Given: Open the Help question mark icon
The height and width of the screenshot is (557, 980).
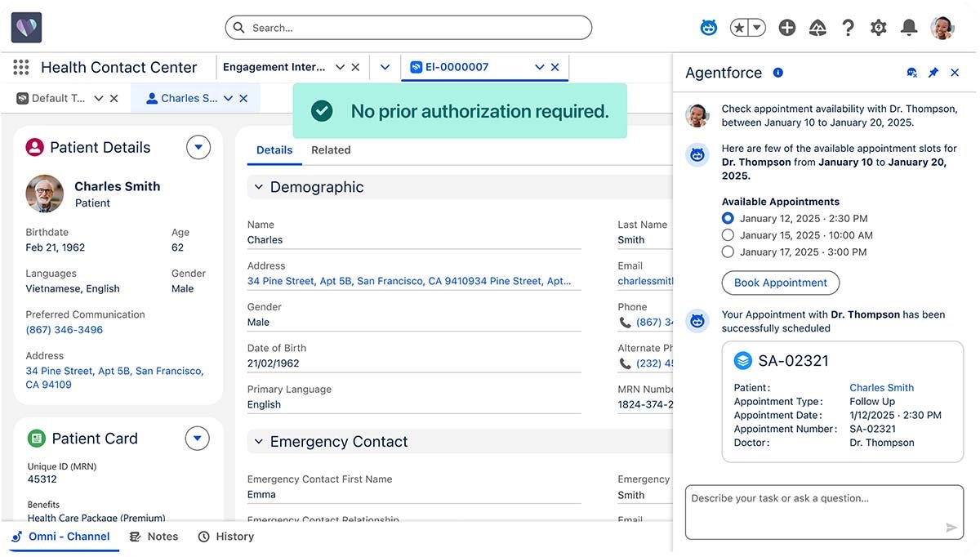Looking at the screenshot, I should pos(849,27).
